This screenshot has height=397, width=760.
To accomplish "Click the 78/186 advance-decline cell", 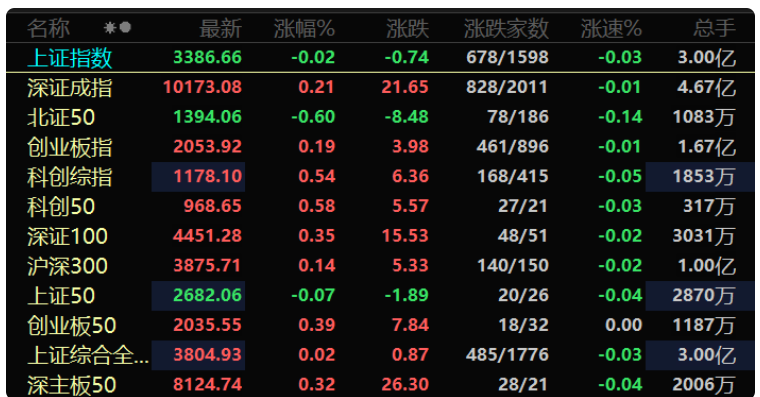I will (518, 117).
